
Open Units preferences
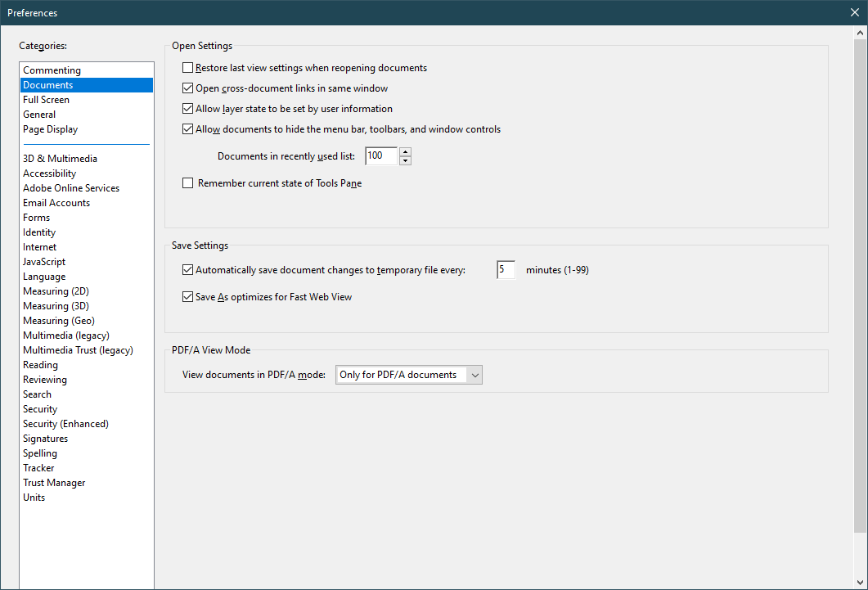pos(87,498)
